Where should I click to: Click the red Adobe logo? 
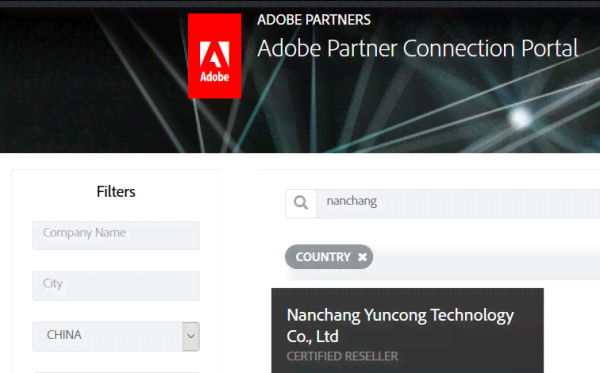pos(214,56)
